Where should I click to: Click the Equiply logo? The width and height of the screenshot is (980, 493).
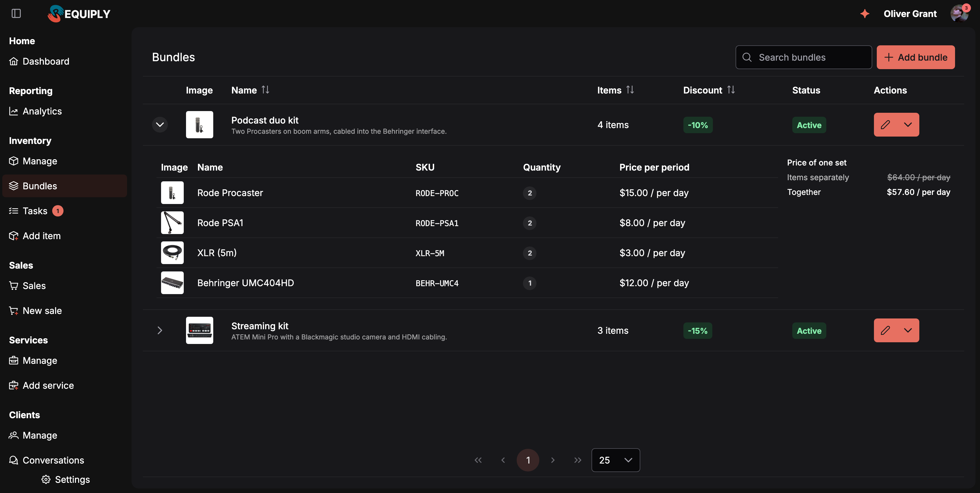coord(79,14)
